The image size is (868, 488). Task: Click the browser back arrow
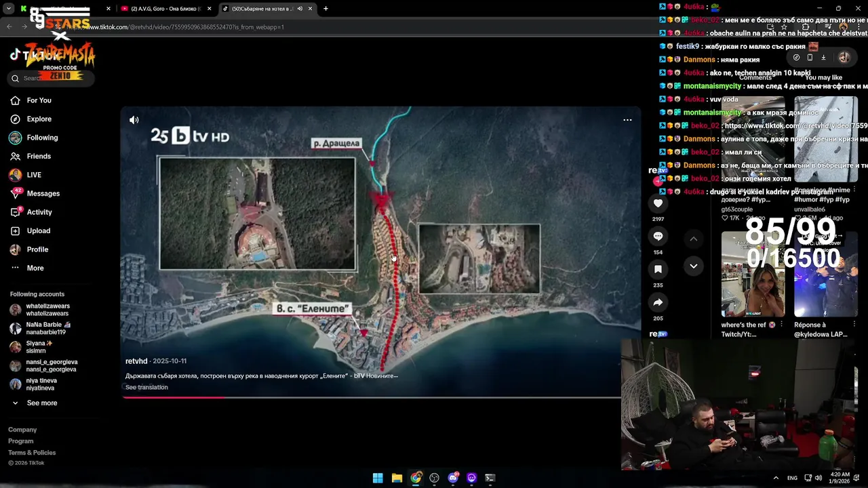coord(9,27)
